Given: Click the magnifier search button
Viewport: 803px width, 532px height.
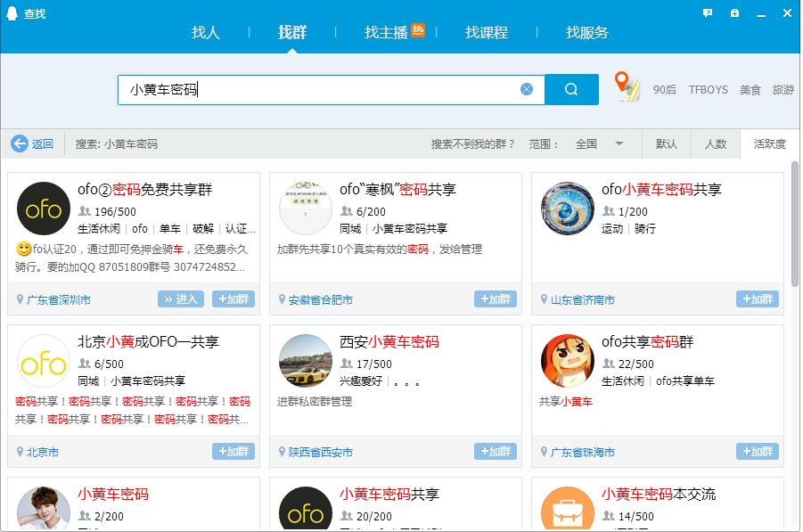Looking at the screenshot, I should [571, 89].
